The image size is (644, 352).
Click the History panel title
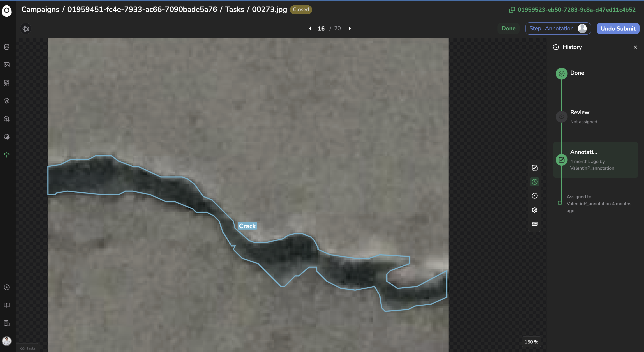(572, 47)
